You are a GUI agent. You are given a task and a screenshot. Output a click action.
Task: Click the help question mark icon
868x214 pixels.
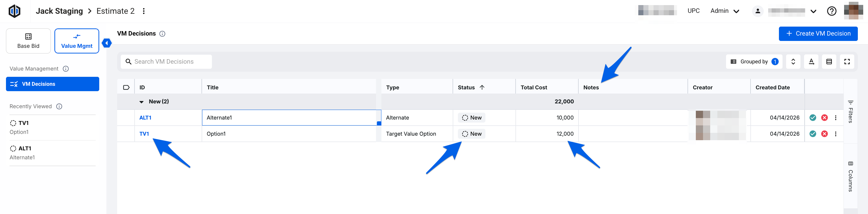click(x=831, y=11)
